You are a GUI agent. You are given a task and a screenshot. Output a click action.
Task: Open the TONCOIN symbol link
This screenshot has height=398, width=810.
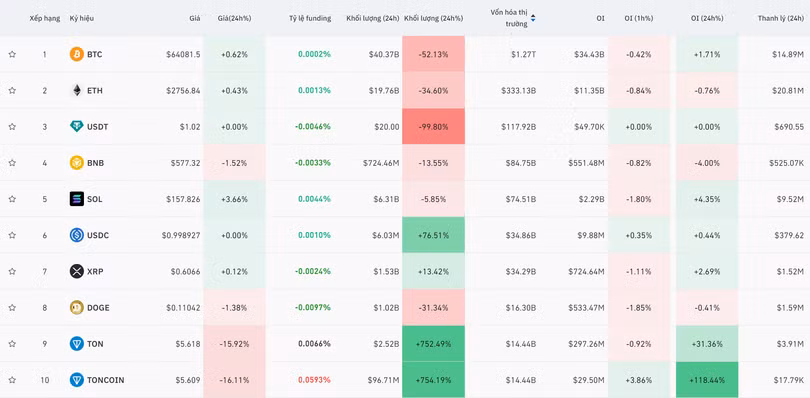pyautogui.click(x=105, y=380)
